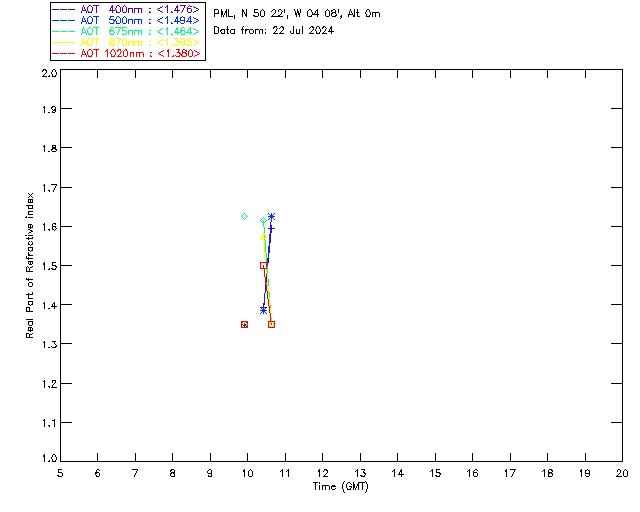640x512 pixels.
Task: Click the y-axis tick label 2.0
Action: click(49, 74)
